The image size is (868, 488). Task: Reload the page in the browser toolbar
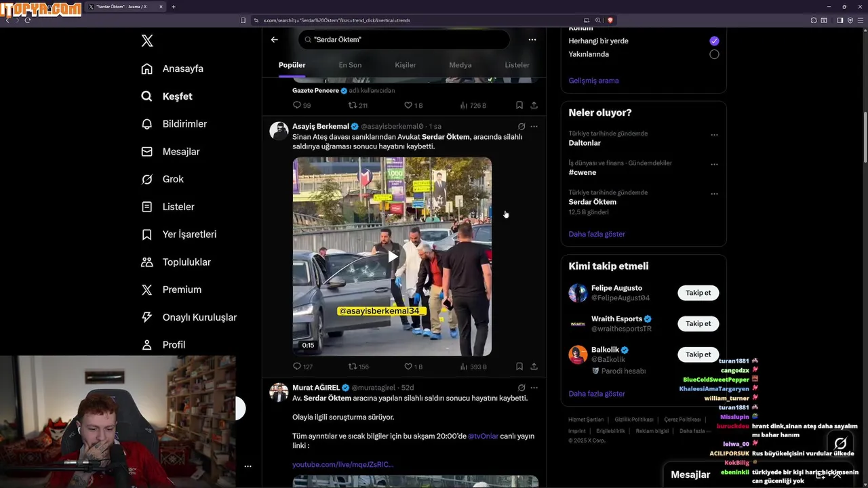27,20
